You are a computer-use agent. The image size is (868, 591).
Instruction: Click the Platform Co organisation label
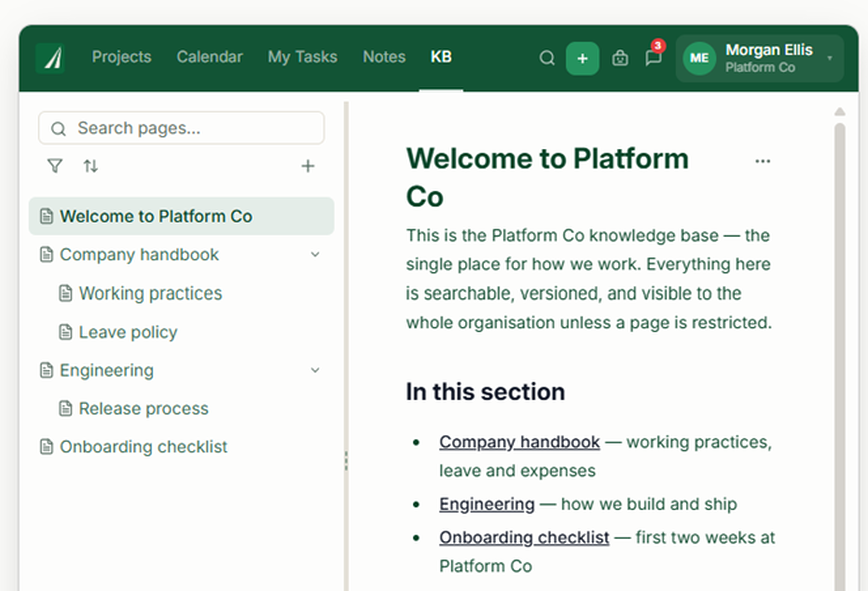[x=760, y=68]
